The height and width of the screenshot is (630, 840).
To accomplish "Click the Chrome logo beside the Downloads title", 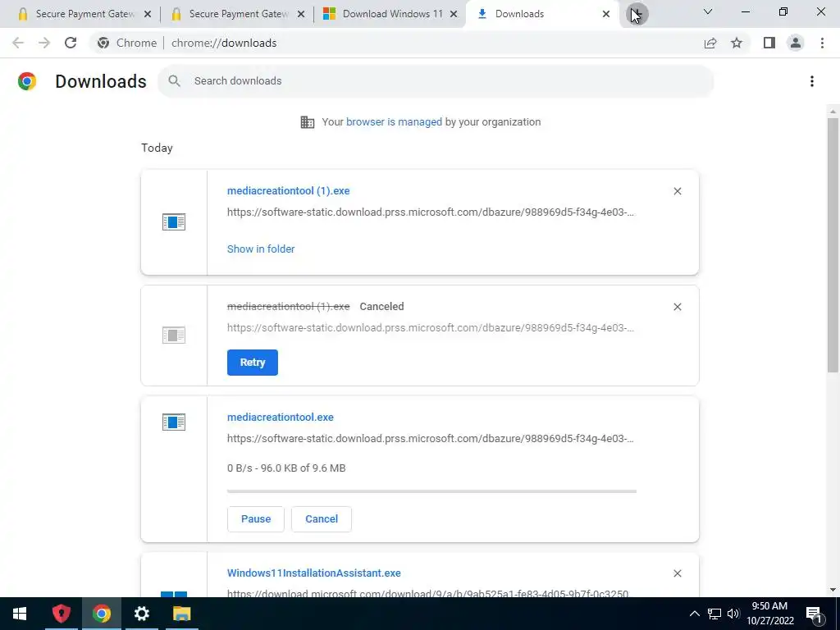I will click(27, 81).
